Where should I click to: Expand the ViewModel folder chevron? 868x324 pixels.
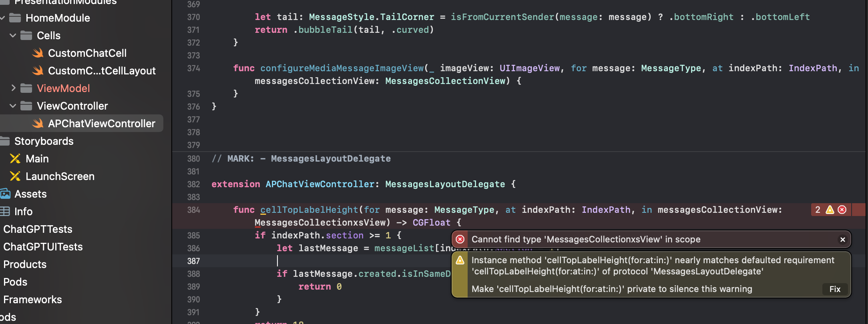tap(13, 88)
